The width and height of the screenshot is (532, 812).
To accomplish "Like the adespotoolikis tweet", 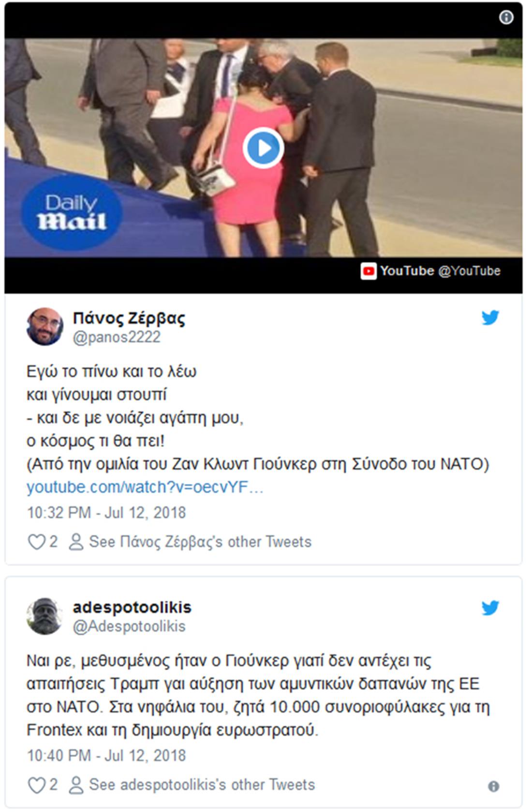I will click(x=36, y=784).
